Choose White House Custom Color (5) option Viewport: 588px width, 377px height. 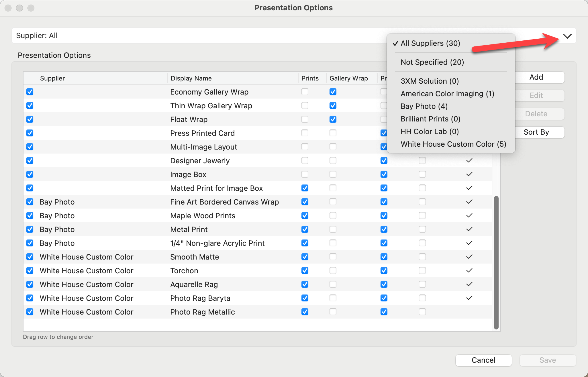click(453, 144)
